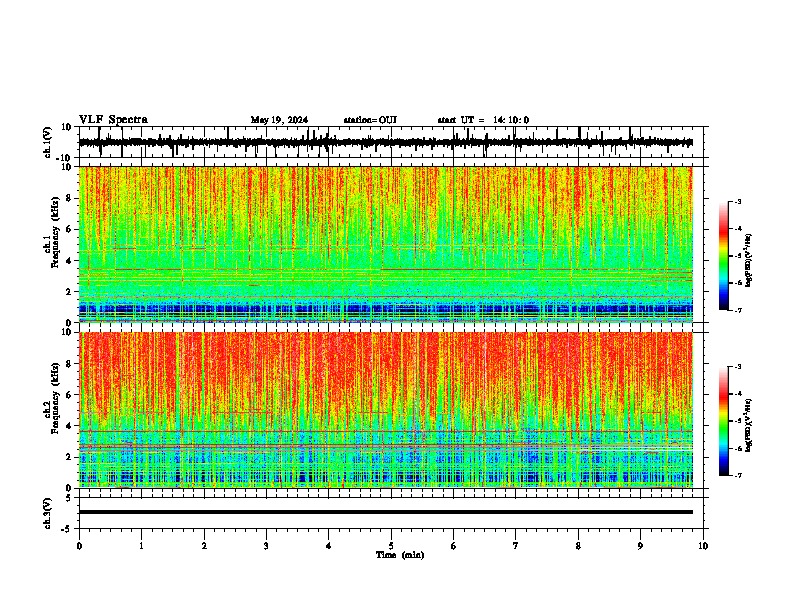Click the ch.3 flat black trace

386,512
